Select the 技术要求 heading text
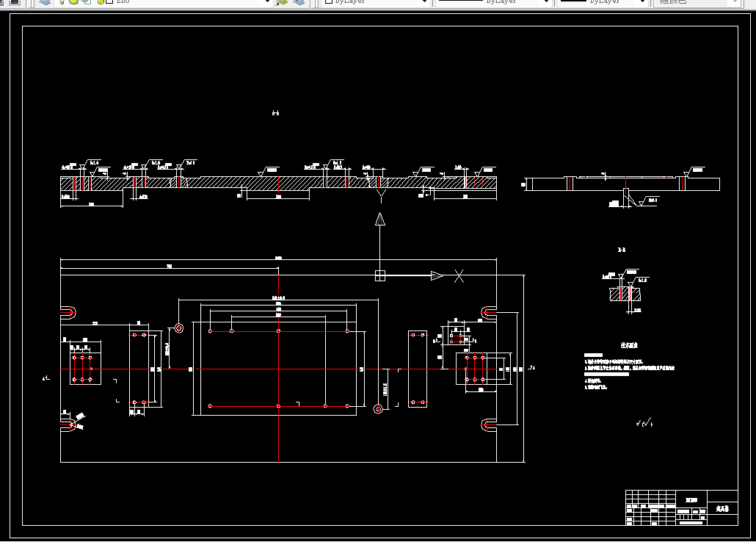Screen dimensions: 756x542 point(629,346)
